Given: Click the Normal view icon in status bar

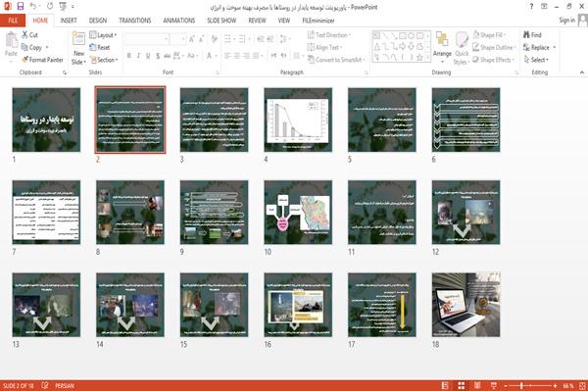Looking at the screenshot, I should (x=445, y=386).
